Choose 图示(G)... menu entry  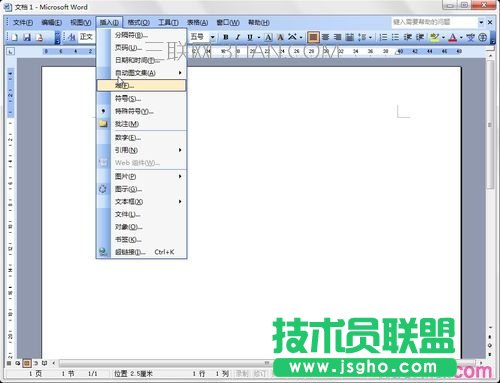click(x=141, y=189)
